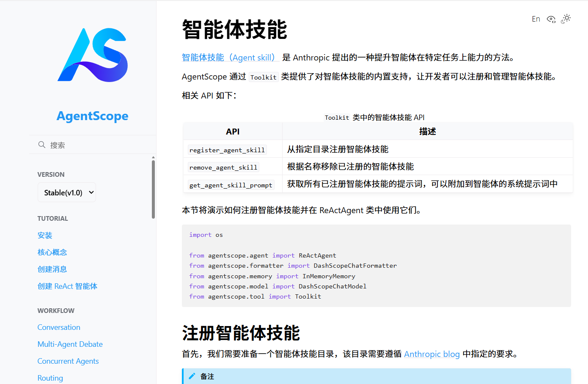588x384 pixels.
Task: Open the 安装 tutorial page
Action: pyautogui.click(x=45, y=236)
